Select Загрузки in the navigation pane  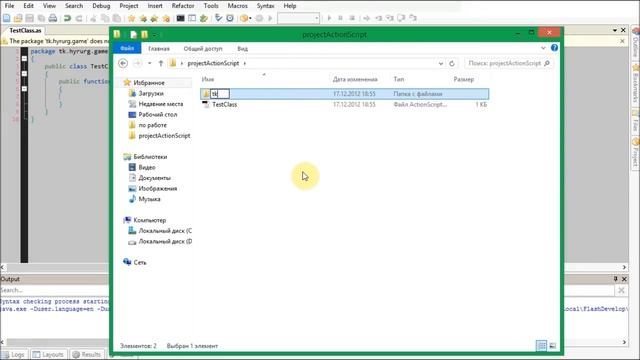[151, 93]
